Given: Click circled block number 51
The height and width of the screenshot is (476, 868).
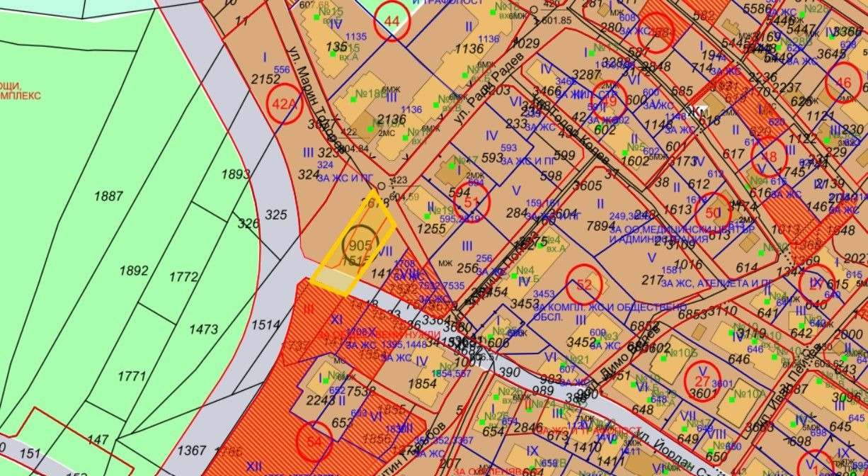Looking at the screenshot, I should [x=472, y=202].
